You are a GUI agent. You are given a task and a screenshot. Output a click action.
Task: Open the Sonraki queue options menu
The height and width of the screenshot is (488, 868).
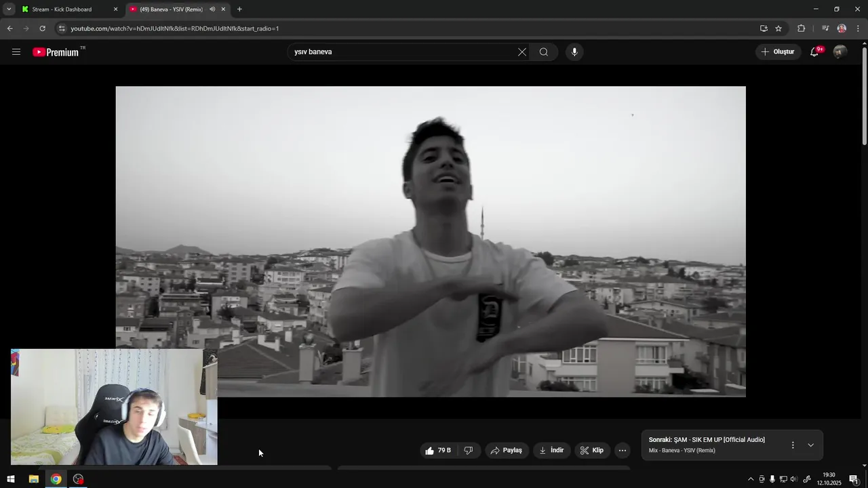[793, 445]
